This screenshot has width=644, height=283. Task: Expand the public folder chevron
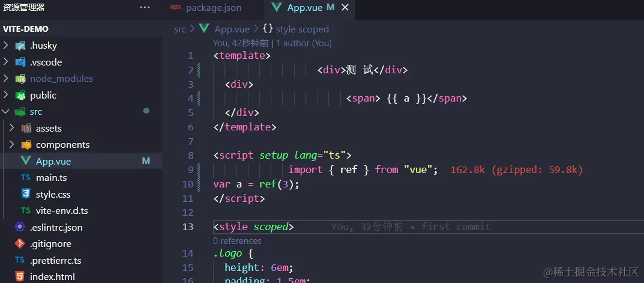[x=6, y=95]
